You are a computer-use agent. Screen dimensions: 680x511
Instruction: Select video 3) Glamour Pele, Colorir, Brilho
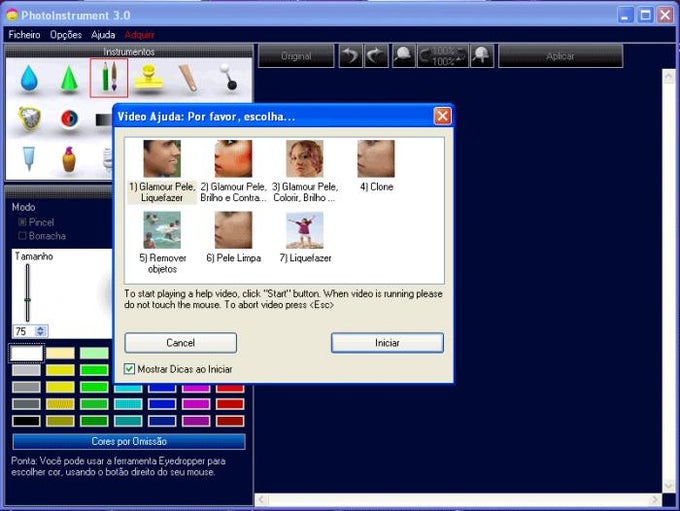[304, 171]
